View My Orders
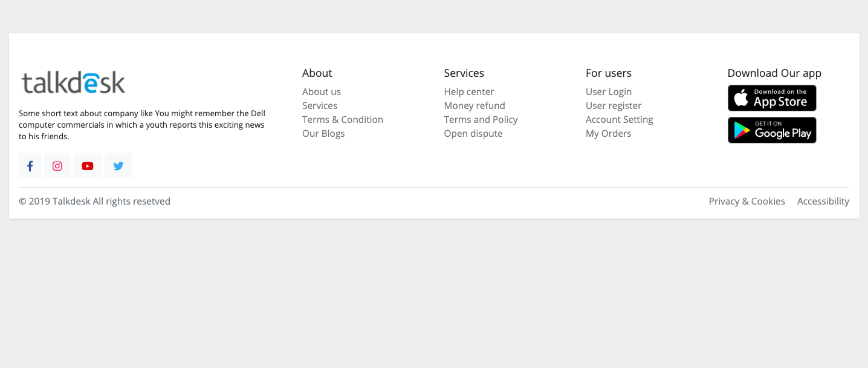 pos(608,133)
